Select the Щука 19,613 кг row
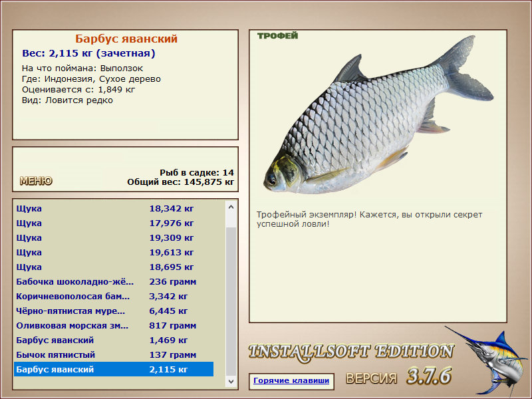The width and height of the screenshot is (532, 399). click(114, 252)
